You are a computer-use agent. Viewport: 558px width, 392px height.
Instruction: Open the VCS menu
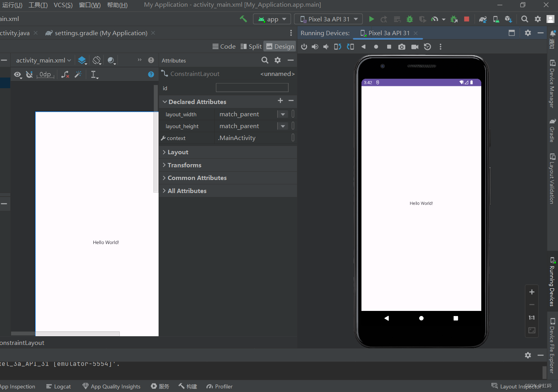[63, 5]
